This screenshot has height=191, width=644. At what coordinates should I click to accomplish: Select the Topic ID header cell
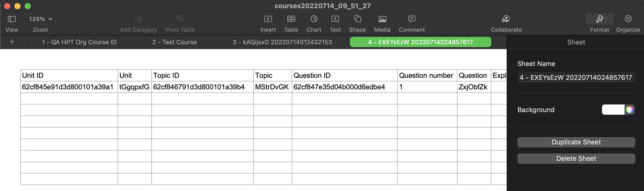[x=203, y=76]
